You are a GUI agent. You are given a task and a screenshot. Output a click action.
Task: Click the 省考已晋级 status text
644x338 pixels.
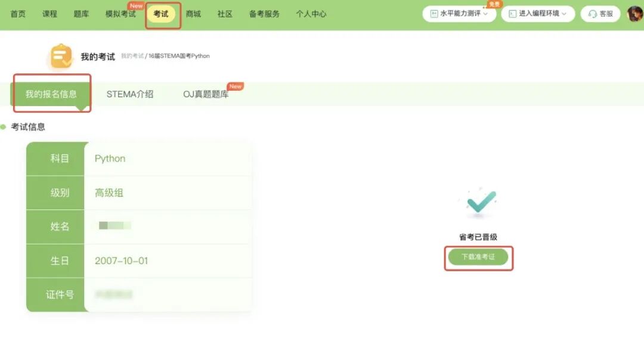pos(478,237)
